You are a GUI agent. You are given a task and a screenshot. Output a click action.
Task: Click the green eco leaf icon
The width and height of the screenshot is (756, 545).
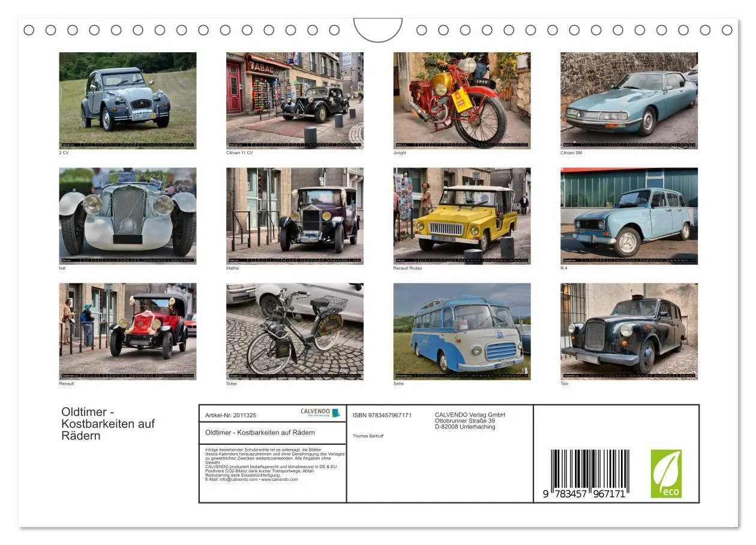click(666, 474)
